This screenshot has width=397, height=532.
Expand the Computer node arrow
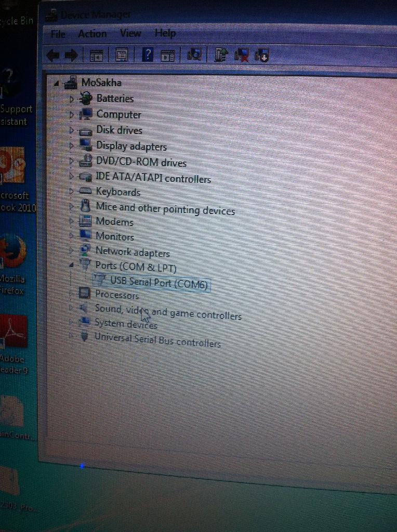pyautogui.click(x=71, y=115)
